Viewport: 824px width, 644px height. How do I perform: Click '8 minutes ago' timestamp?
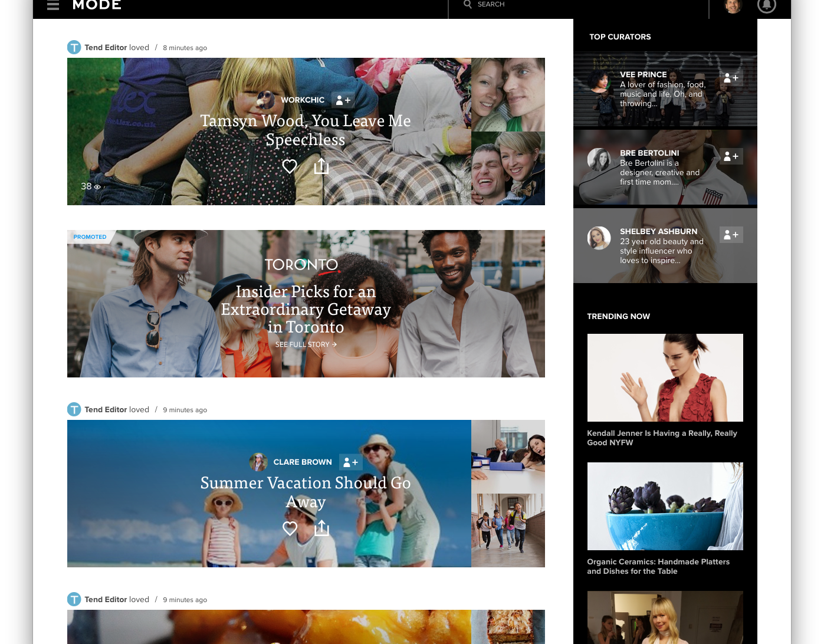pyautogui.click(x=185, y=48)
